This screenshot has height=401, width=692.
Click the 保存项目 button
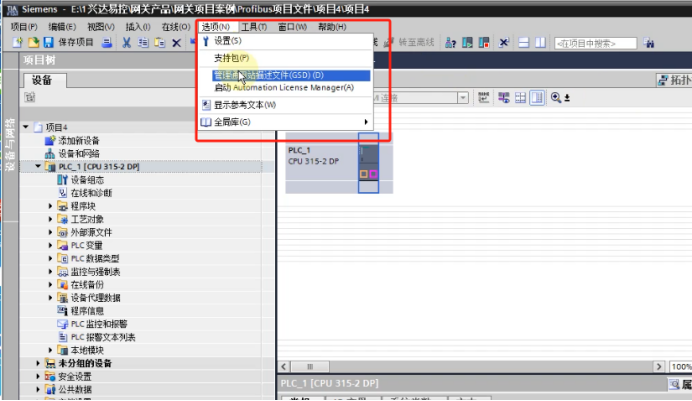76,43
